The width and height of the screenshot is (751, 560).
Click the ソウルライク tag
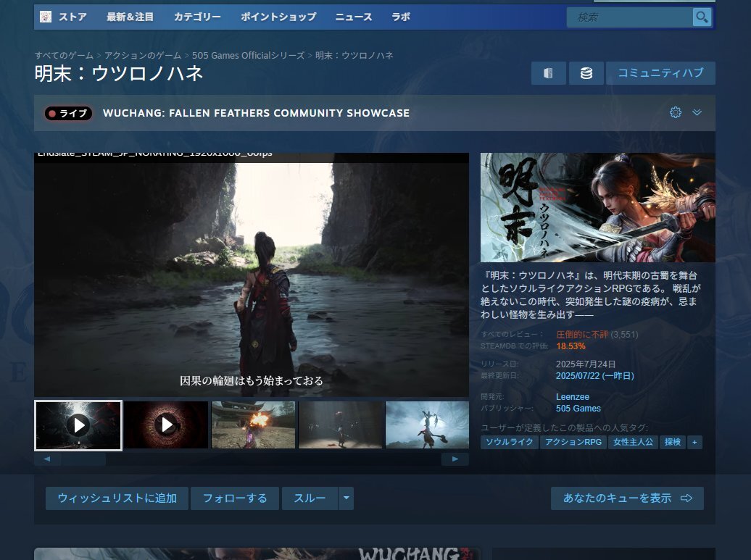510,442
